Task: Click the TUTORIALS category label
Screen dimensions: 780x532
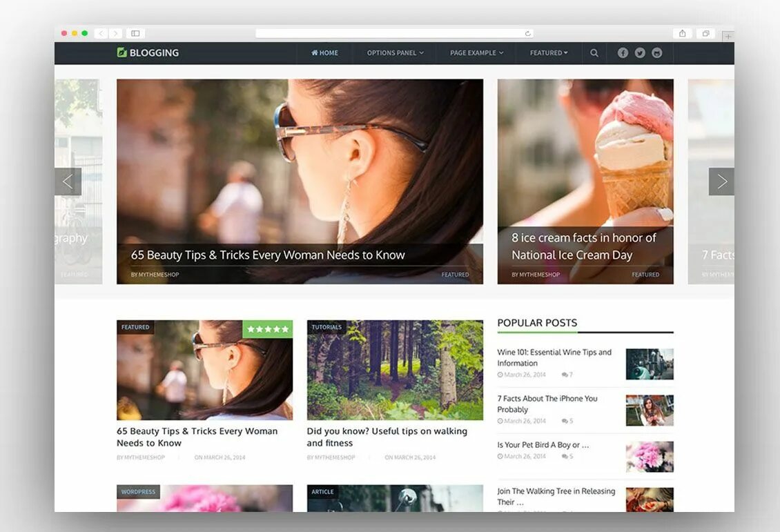Action: pyautogui.click(x=326, y=327)
